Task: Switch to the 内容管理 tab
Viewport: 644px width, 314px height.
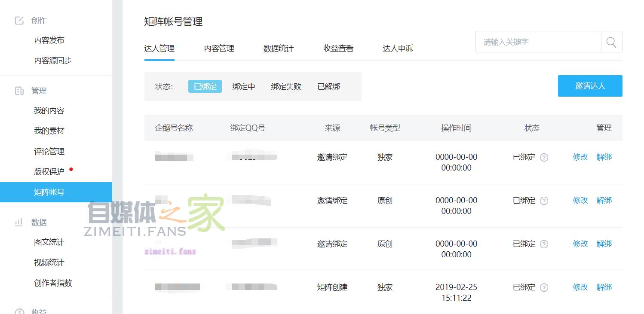Action: point(219,49)
